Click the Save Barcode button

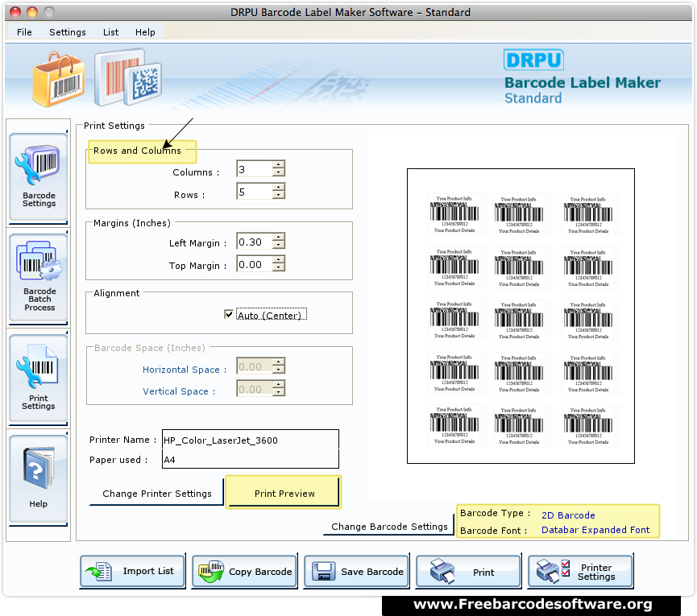(356, 571)
